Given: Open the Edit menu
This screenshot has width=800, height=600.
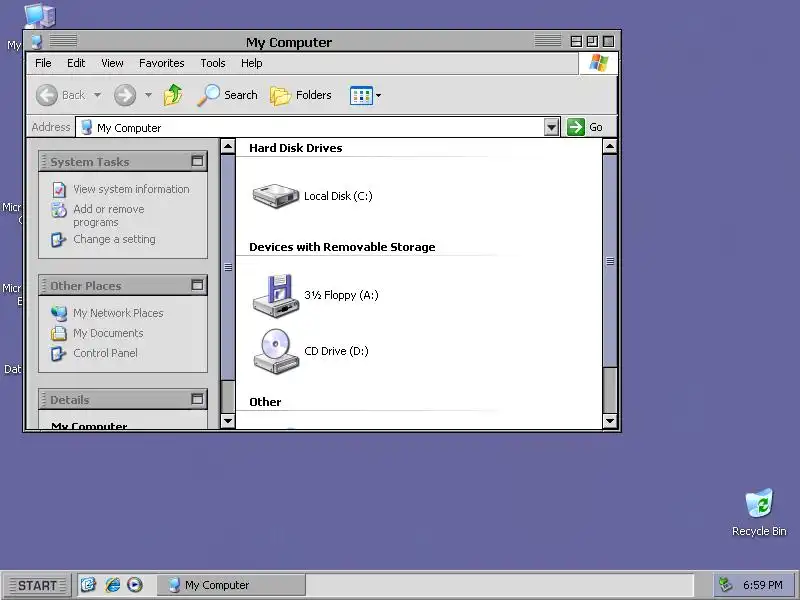Looking at the screenshot, I should [76, 63].
